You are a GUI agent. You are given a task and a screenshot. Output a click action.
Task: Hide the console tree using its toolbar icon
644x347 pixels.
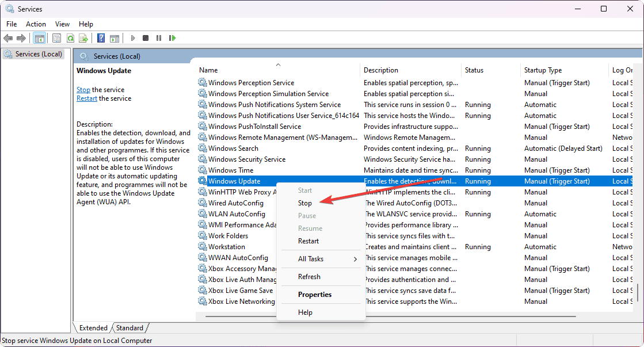39,38
